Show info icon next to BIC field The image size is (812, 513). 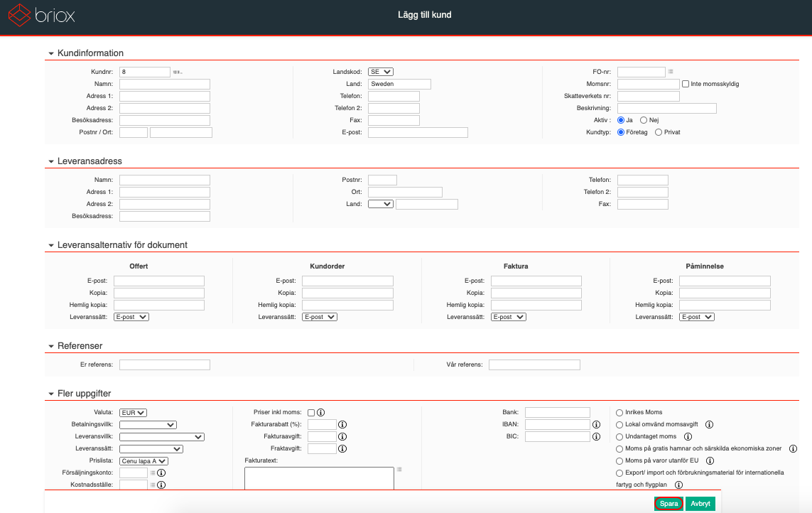click(597, 436)
